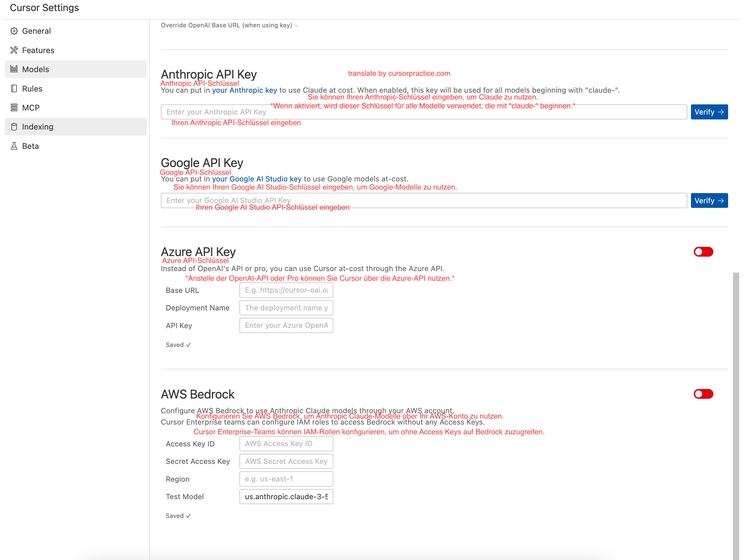Expand Override OpenAI Base URL option
The width and height of the screenshot is (749, 560).
pos(229,25)
